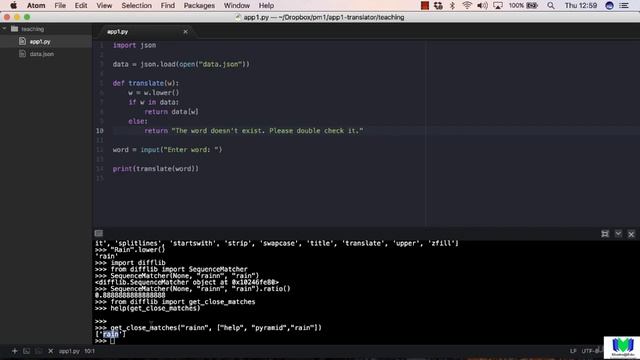Image resolution: width=640 pixels, height=360 pixels.
Task: Click the app1.py file icon in sidebar
Action: [22, 41]
